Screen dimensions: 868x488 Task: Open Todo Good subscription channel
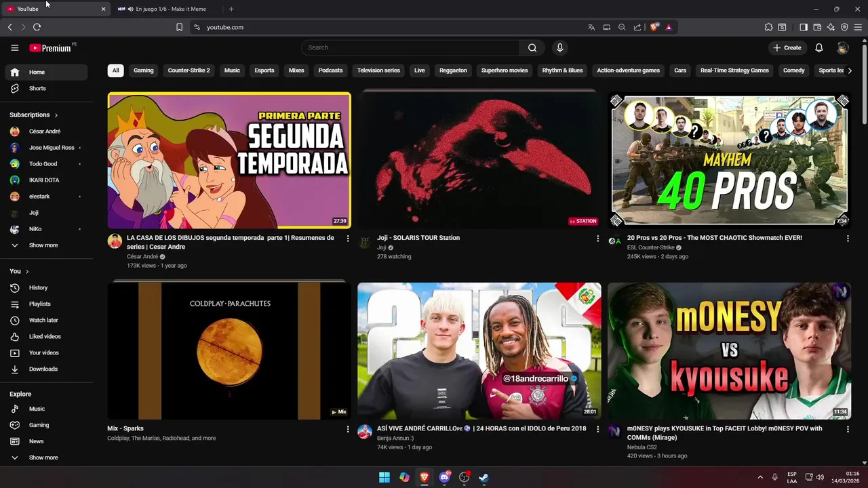(46, 163)
